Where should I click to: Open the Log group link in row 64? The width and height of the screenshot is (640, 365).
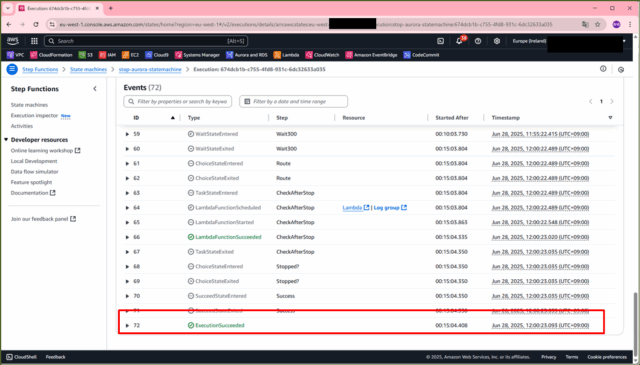390,207
